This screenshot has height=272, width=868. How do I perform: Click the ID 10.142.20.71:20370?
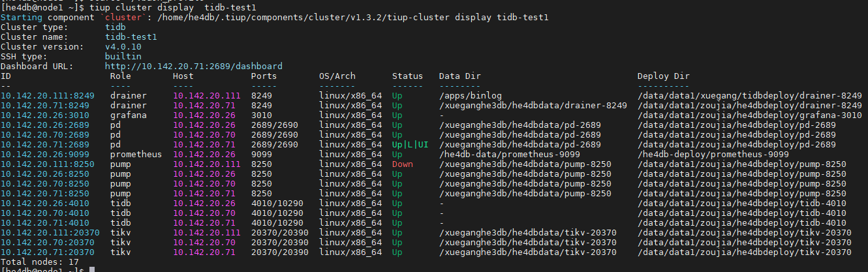48,252
